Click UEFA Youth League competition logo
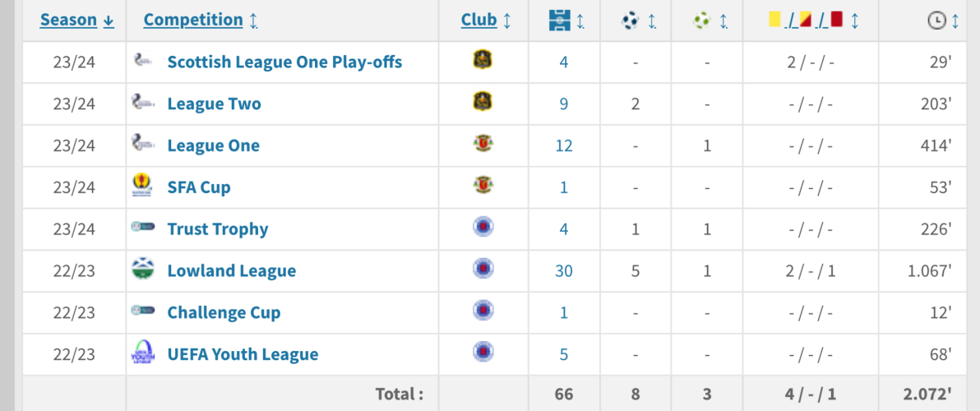 click(142, 353)
